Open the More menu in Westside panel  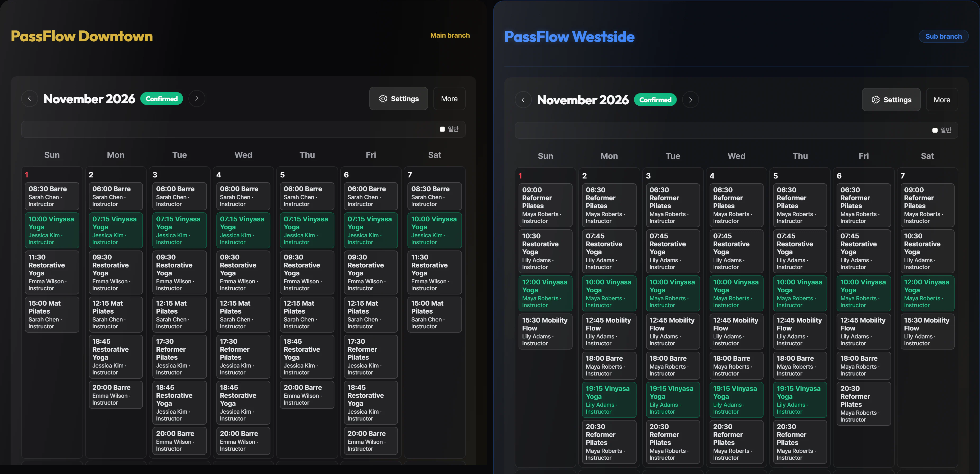[x=942, y=100]
